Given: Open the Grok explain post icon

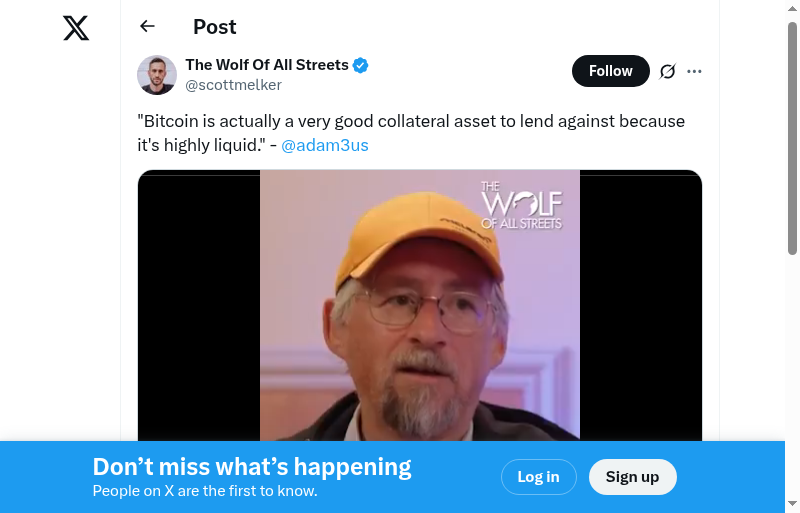Looking at the screenshot, I should (667, 71).
